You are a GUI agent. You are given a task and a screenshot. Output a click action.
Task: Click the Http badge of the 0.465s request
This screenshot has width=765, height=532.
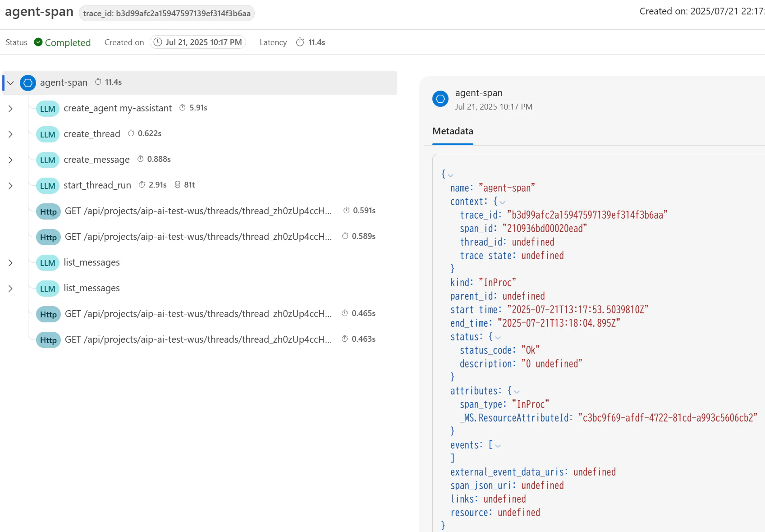[48, 314]
